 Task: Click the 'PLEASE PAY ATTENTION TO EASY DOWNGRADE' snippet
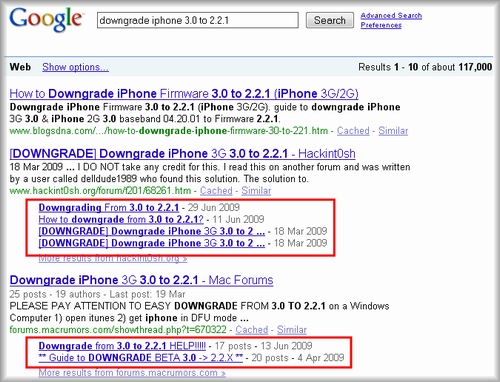point(199,312)
